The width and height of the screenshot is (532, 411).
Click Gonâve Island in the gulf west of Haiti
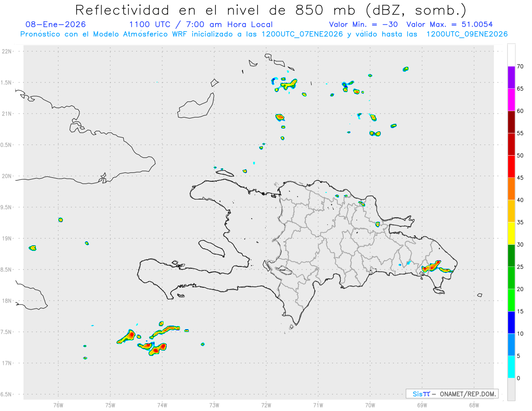coord(211,249)
